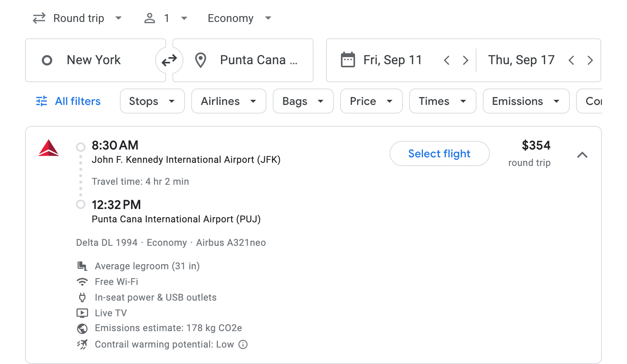The image size is (627, 364).
Task: Advance return date to next day
Action: tap(590, 60)
